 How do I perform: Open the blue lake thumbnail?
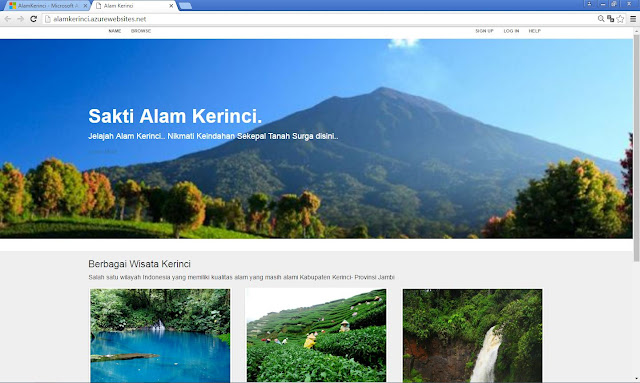[x=160, y=336]
